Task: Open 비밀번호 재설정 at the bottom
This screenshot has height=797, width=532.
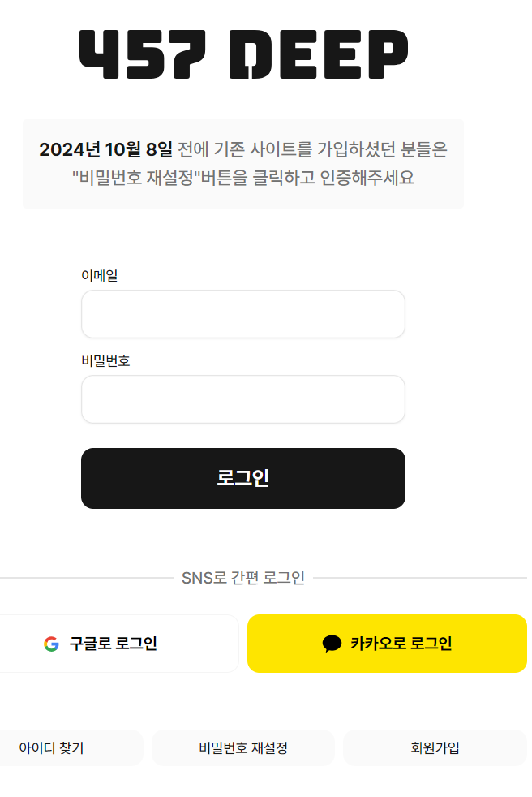Action: coord(242,747)
